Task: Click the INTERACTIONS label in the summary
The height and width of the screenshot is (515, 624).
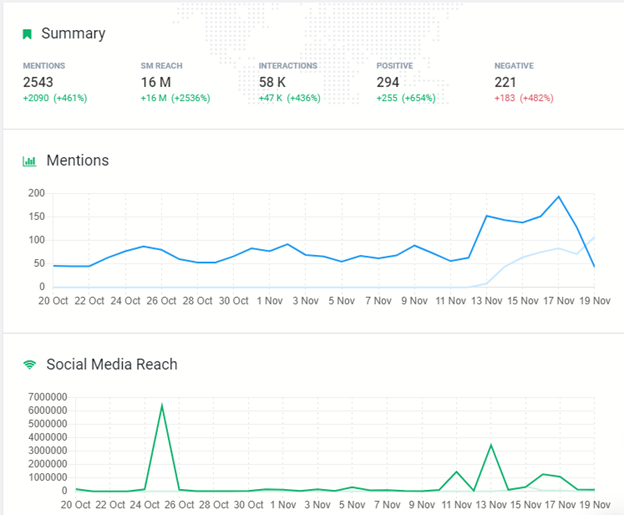Action: pos(288,66)
